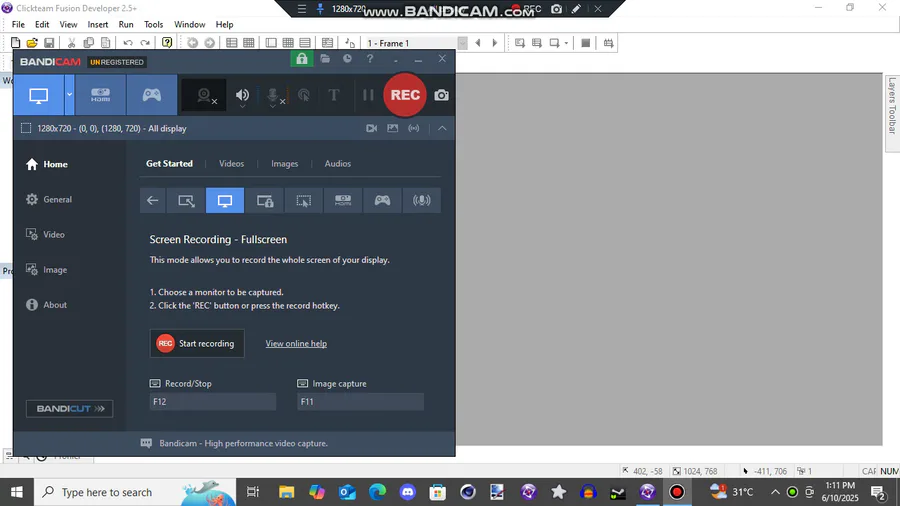Click image icon in status row

[393, 129]
